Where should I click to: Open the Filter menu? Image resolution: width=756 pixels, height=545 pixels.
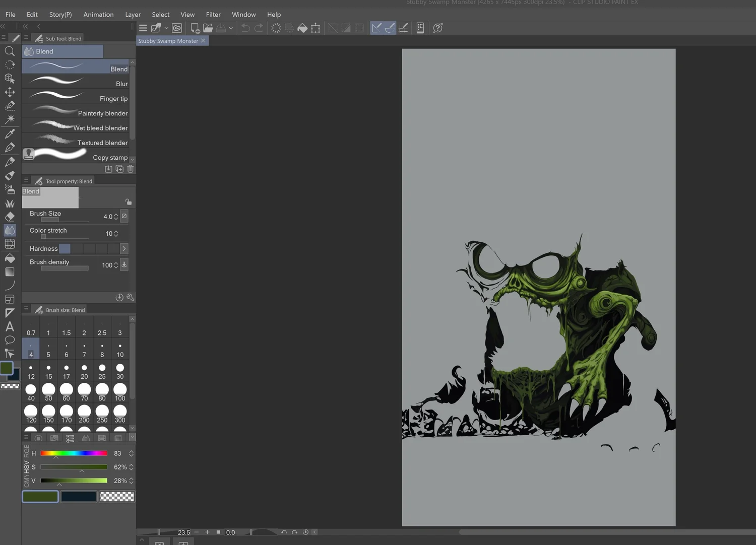(x=213, y=15)
